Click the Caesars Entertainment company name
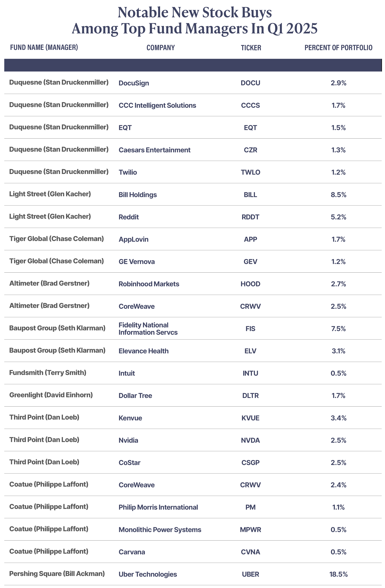The image size is (385, 588). coord(154,150)
